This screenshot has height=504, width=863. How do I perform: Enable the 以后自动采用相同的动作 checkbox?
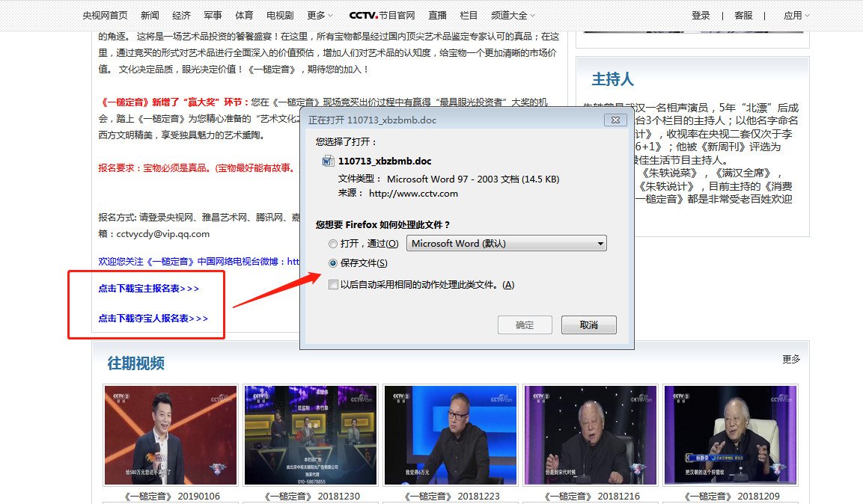(x=334, y=285)
